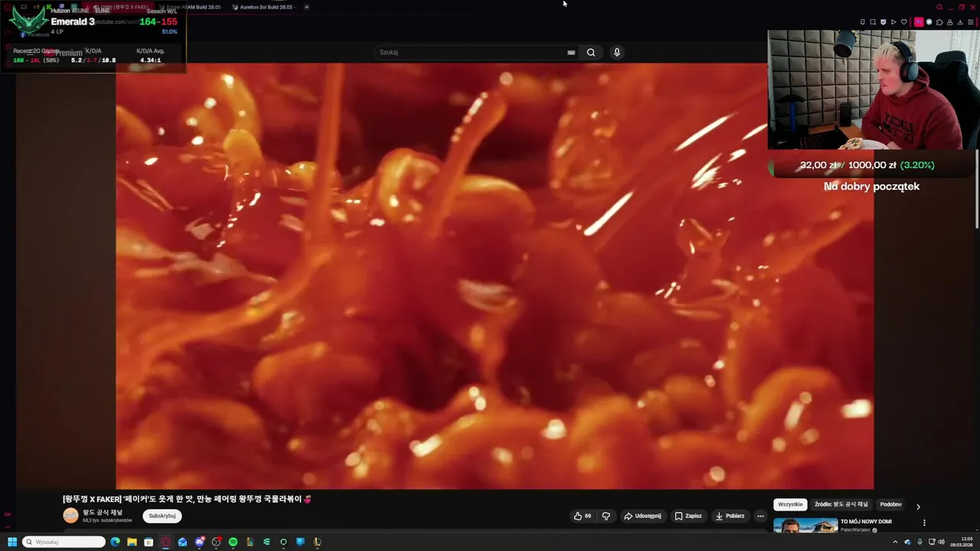Screen dimensions: 980x551
Task: Click the TO MÓJ NOWY DOM! title
Action: pyautogui.click(x=866, y=522)
